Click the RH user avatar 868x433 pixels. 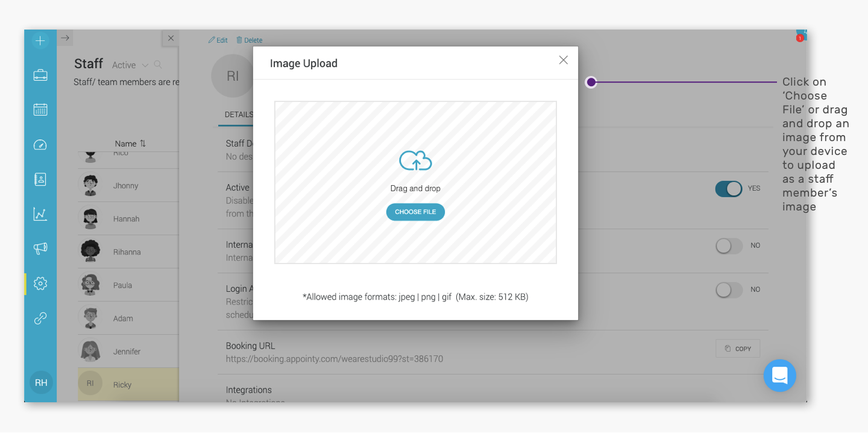click(x=41, y=382)
